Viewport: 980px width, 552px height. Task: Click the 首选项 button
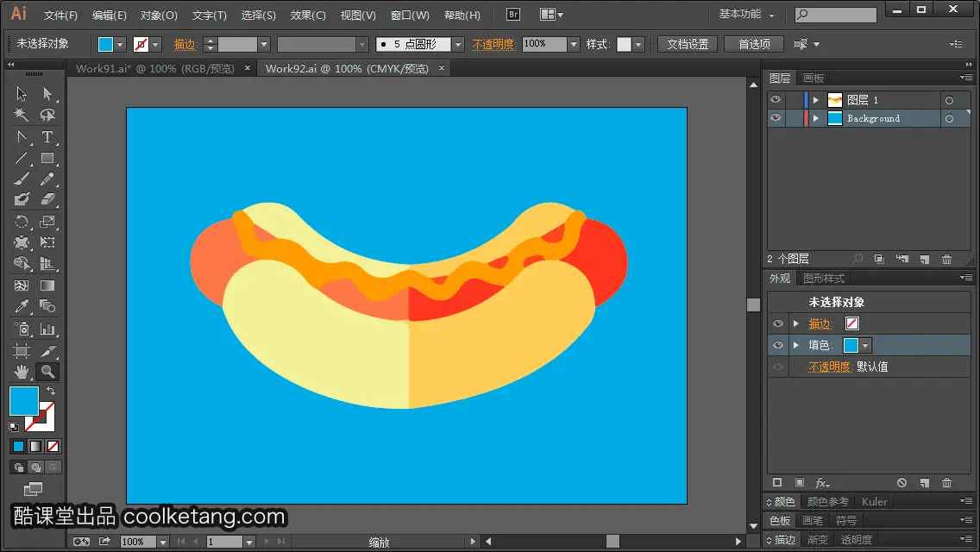754,44
